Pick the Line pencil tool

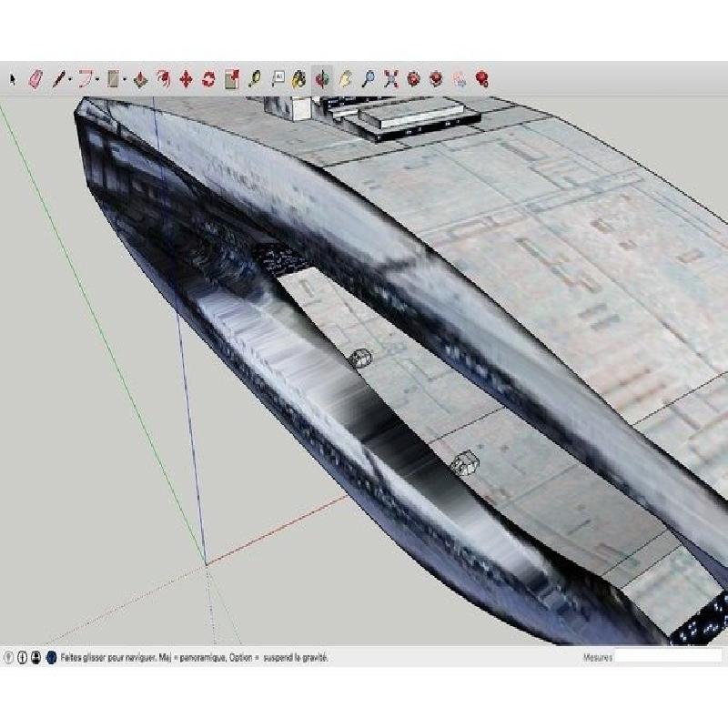coord(59,79)
